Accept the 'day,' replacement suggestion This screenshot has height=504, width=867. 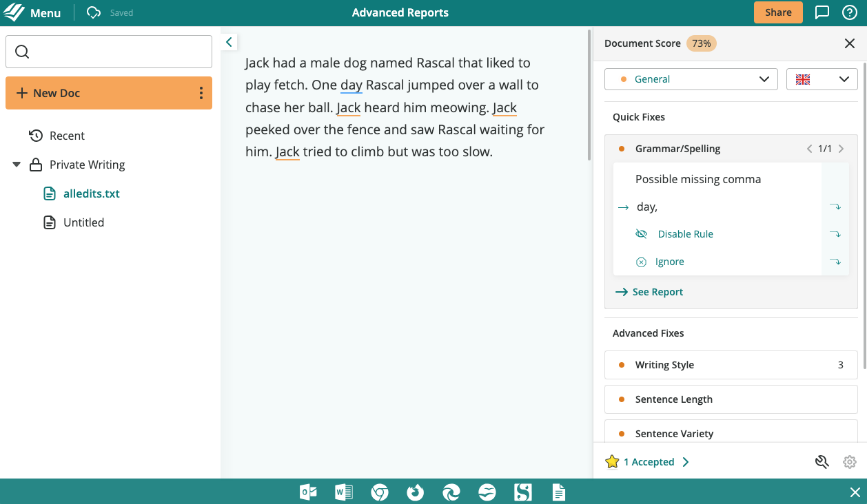646,207
